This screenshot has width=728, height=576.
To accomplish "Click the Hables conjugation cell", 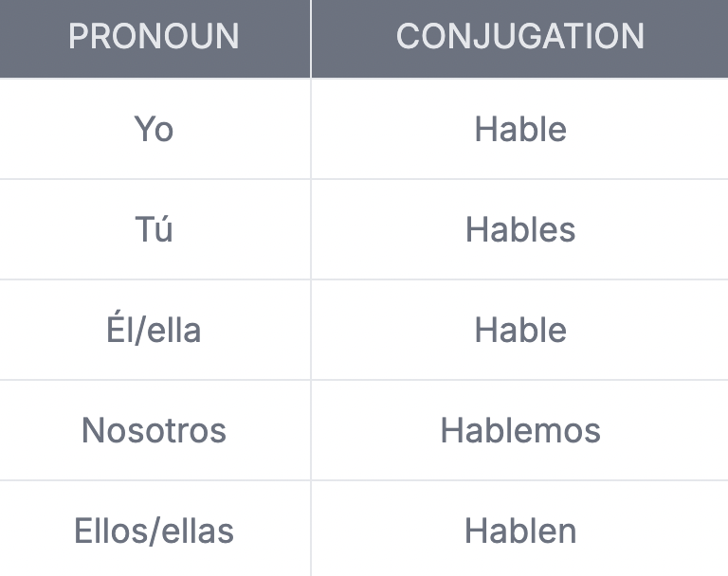I will click(520, 229).
